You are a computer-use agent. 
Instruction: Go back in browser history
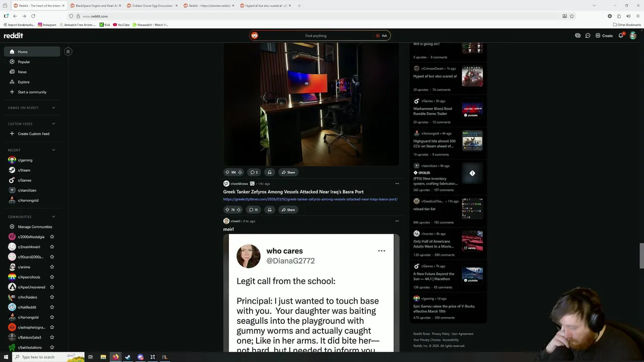[15, 16]
